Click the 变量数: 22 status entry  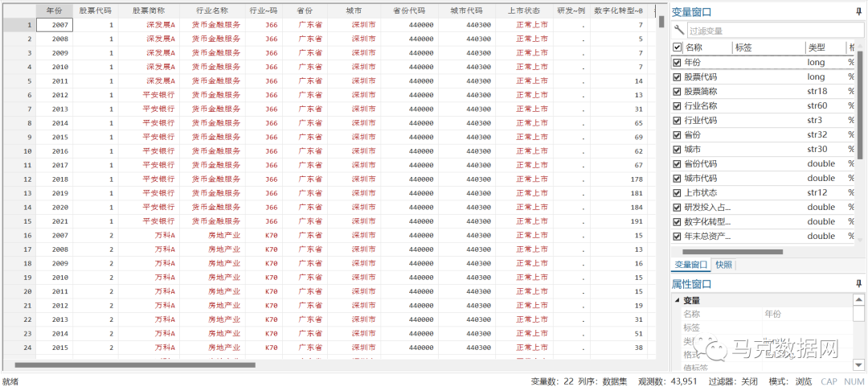pyautogui.click(x=552, y=381)
